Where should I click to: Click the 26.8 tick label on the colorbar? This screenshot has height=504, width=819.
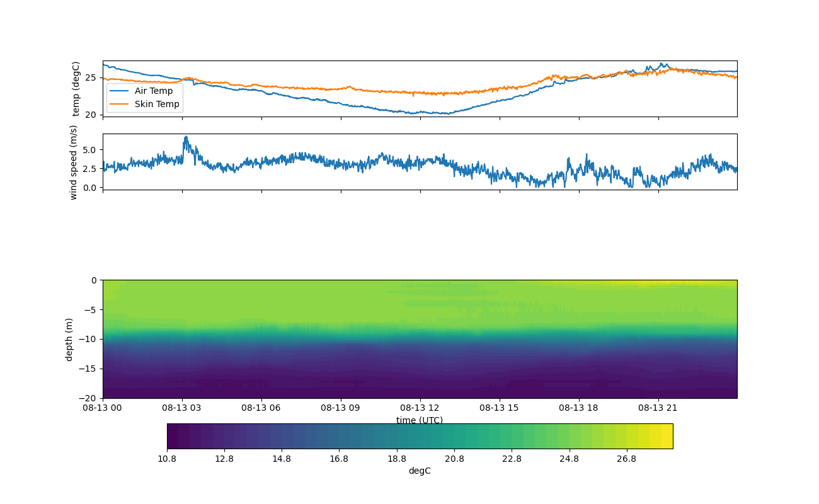click(x=626, y=459)
